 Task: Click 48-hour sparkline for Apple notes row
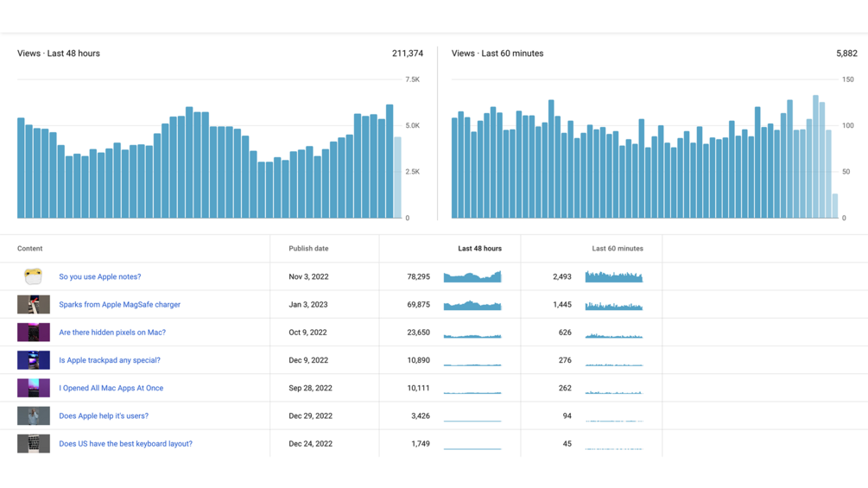click(x=472, y=276)
